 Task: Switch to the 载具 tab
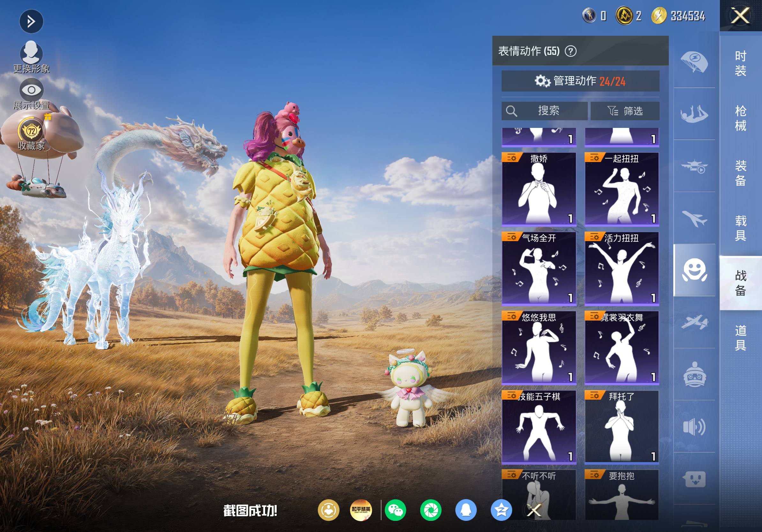(741, 228)
